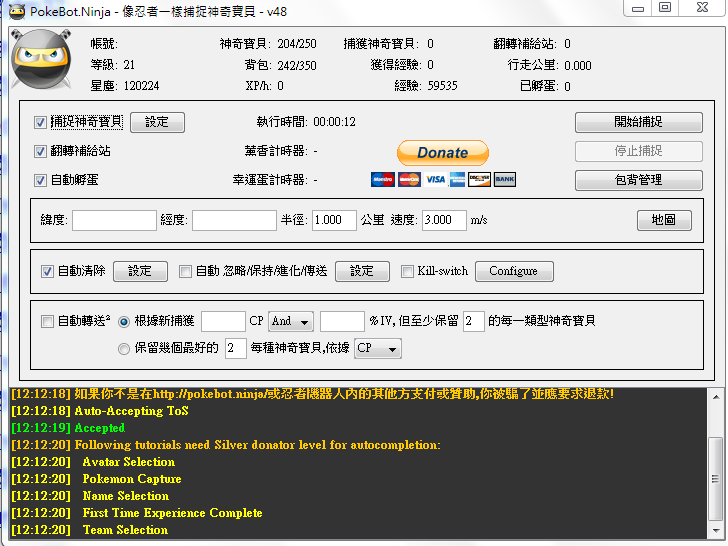
Task: Click the 但至少保留 count field
Action: click(x=474, y=321)
